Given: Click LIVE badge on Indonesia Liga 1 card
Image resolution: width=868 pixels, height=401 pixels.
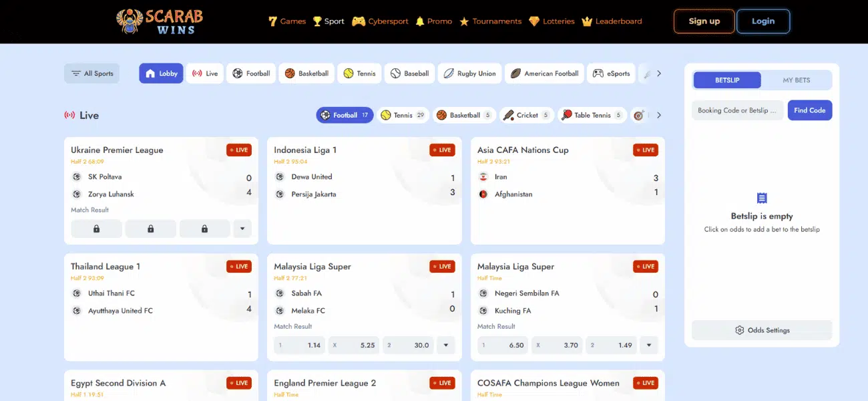Looking at the screenshot, I should (442, 150).
